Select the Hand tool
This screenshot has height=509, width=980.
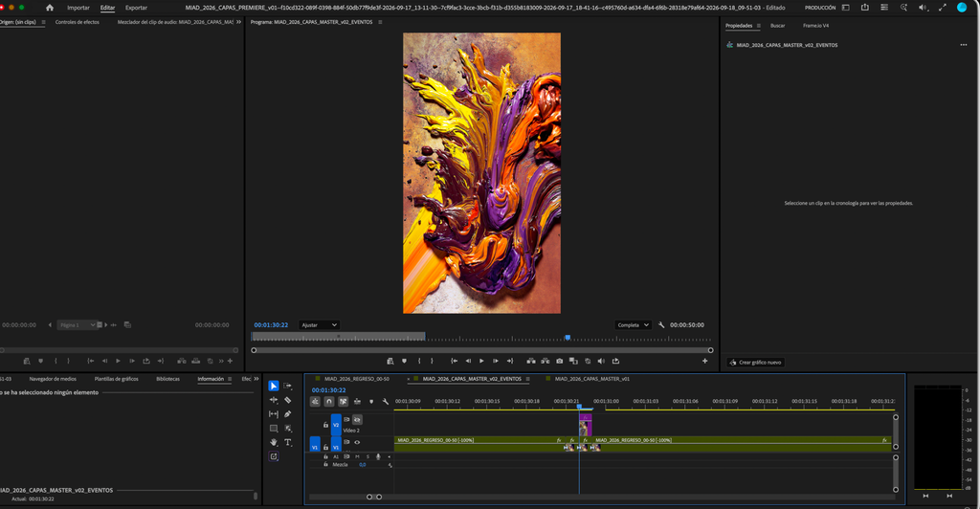tap(274, 442)
